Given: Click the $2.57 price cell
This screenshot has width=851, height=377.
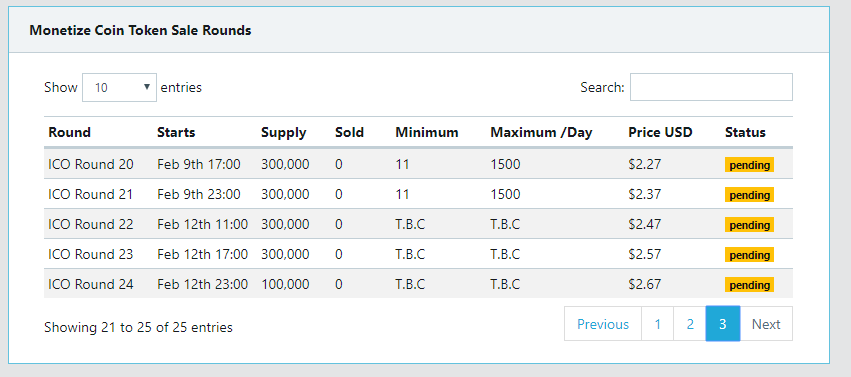Looking at the screenshot, I should pos(645,254).
